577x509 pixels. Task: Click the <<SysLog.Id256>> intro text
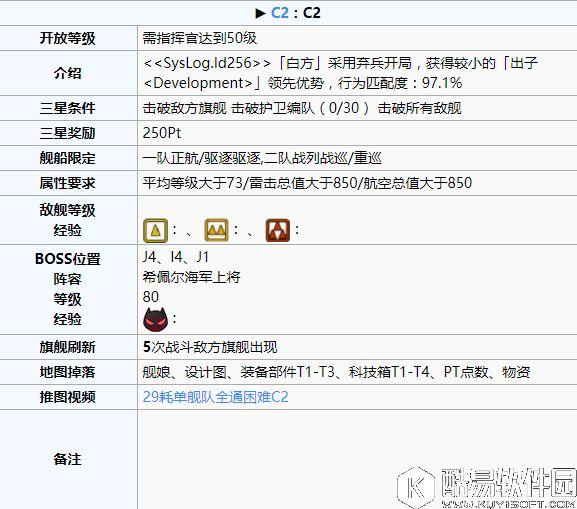(207, 63)
